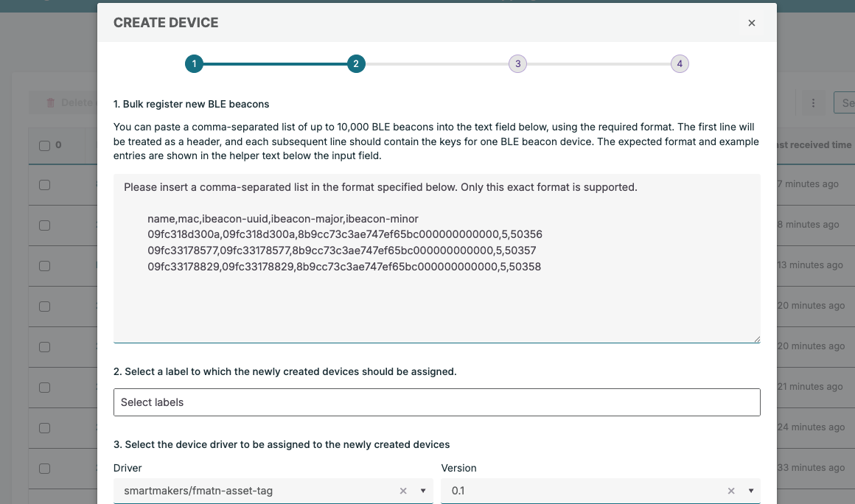Clear the selected version 0.1
Screen dimensions: 855x504
click(x=730, y=491)
